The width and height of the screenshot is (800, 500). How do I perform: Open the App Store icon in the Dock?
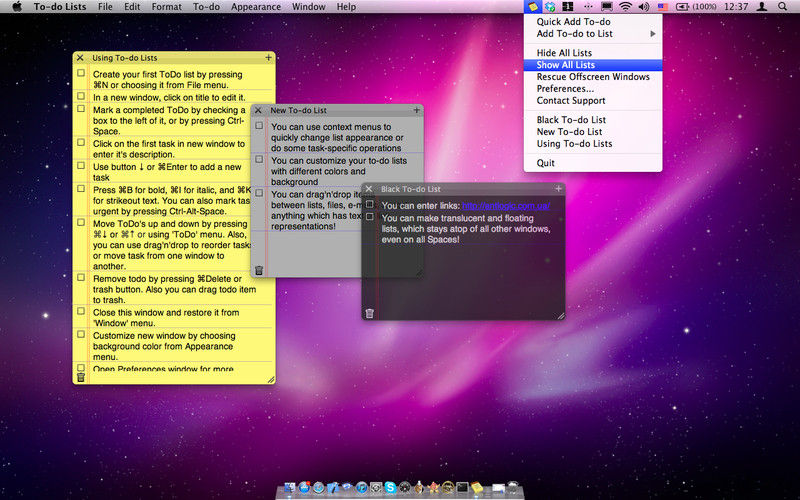click(305, 487)
